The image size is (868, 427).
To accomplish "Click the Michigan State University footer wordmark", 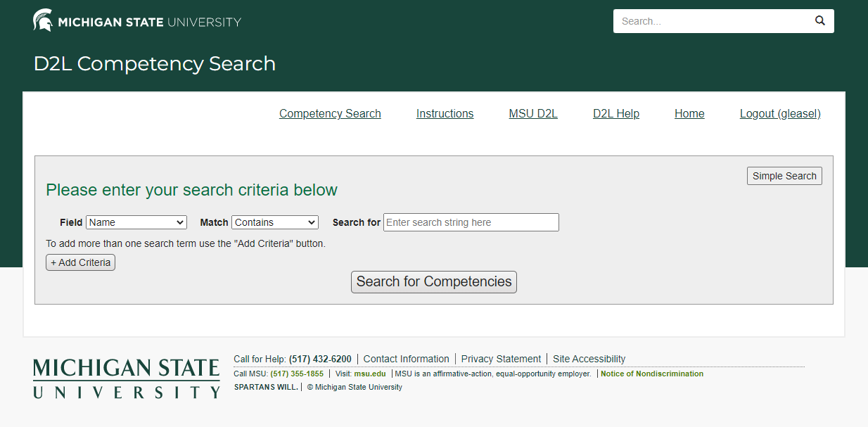I will [127, 378].
